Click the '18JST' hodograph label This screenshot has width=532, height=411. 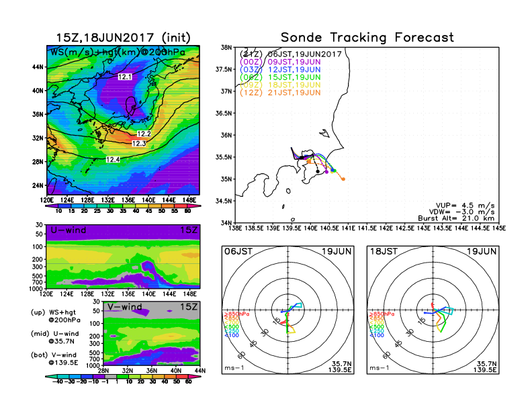pyautogui.click(x=384, y=251)
